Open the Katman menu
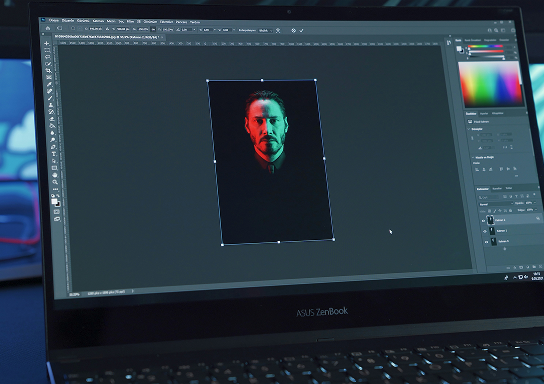The image size is (544, 384). (98, 22)
